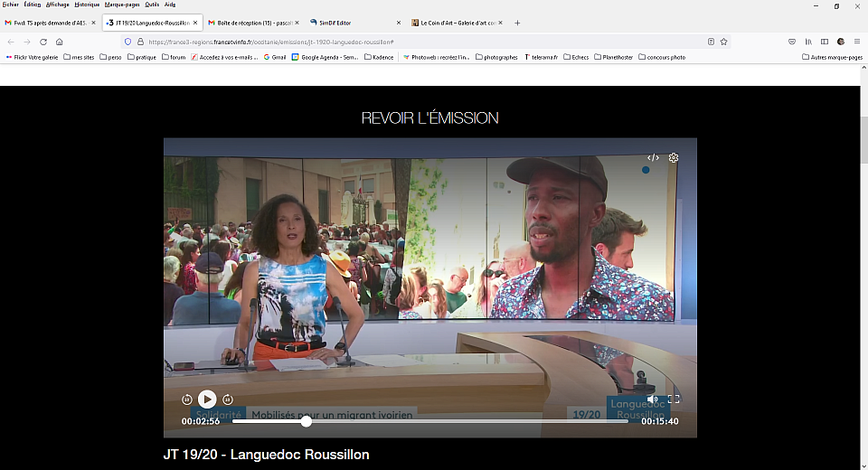Switch to the Fwd: TS après demande tab
The height and width of the screenshot is (470, 868).
click(x=51, y=23)
